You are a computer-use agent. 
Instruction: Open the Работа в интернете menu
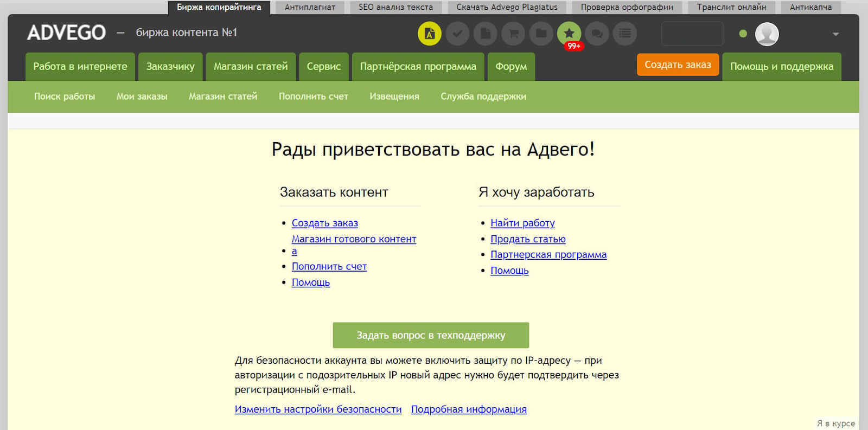pyautogui.click(x=80, y=66)
